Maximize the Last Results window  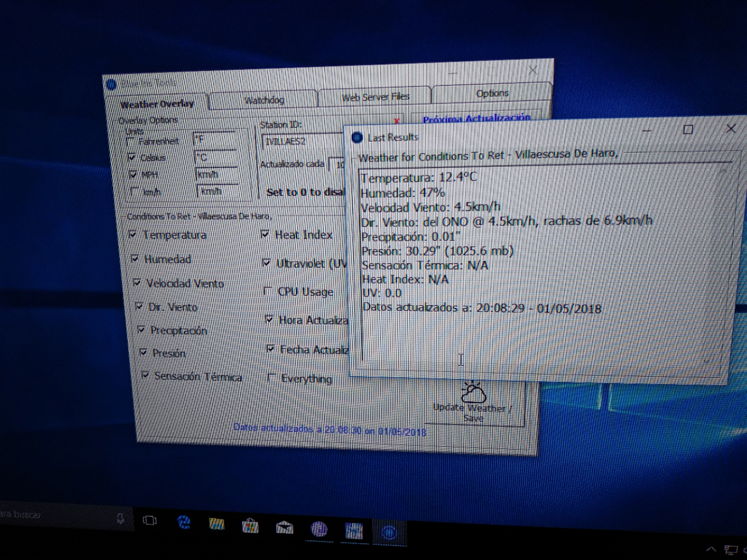coord(688,129)
